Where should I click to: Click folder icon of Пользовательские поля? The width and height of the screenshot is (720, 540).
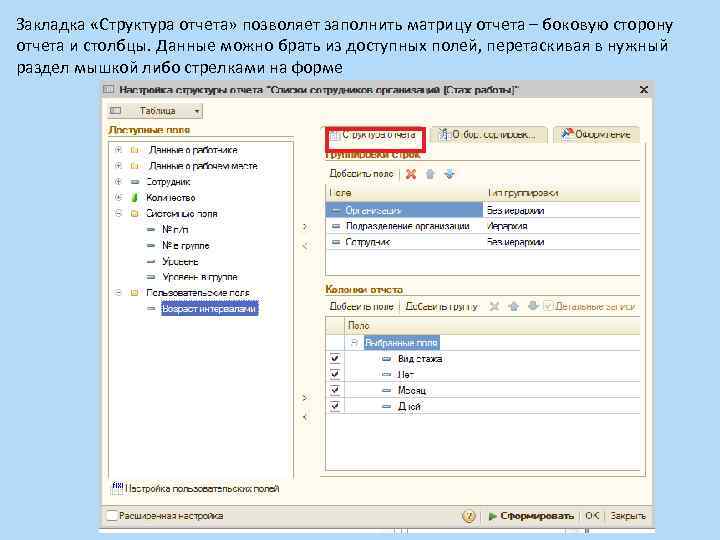pos(135,292)
